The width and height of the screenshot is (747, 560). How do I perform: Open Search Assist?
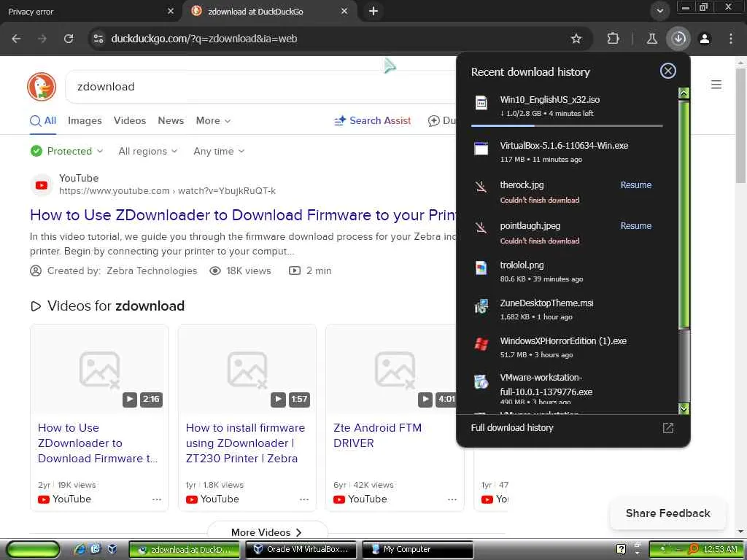(x=373, y=120)
